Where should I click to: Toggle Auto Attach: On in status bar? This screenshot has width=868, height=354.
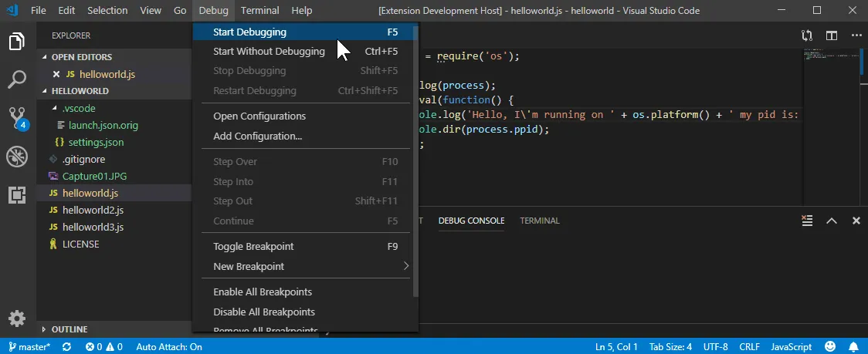pos(169,347)
